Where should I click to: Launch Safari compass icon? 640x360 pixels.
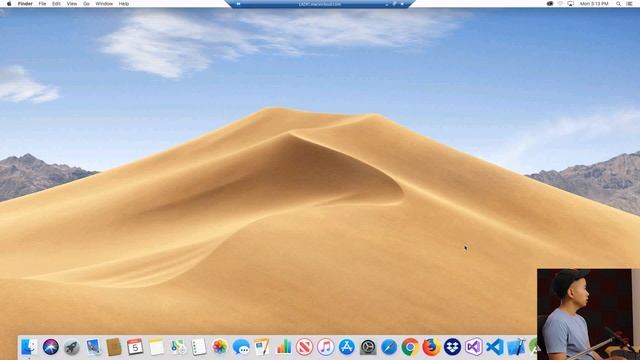pyautogui.click(x=389, y=347)
